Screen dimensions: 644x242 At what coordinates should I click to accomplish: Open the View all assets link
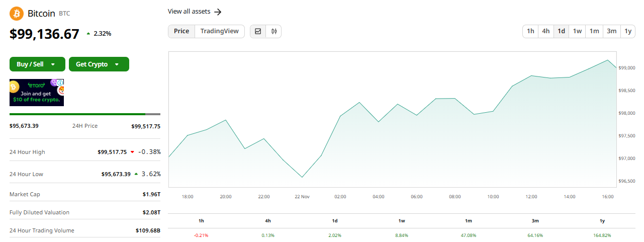point(189,12)
